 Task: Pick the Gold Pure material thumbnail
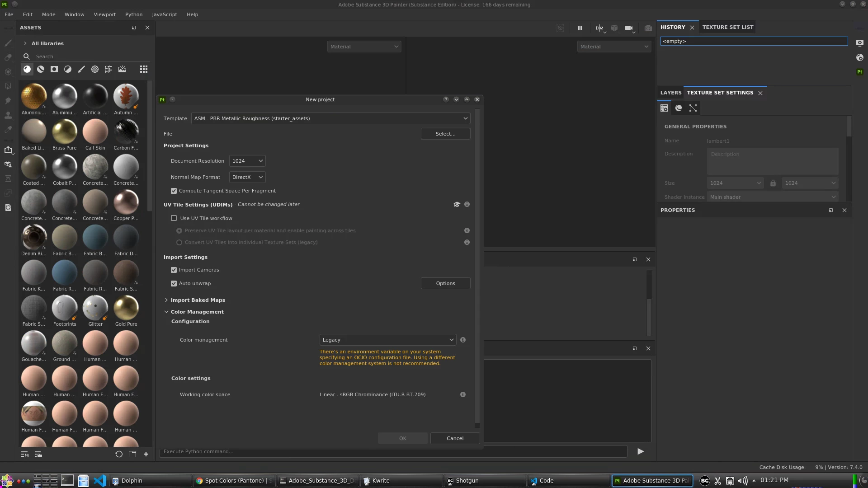pos(126,309)
